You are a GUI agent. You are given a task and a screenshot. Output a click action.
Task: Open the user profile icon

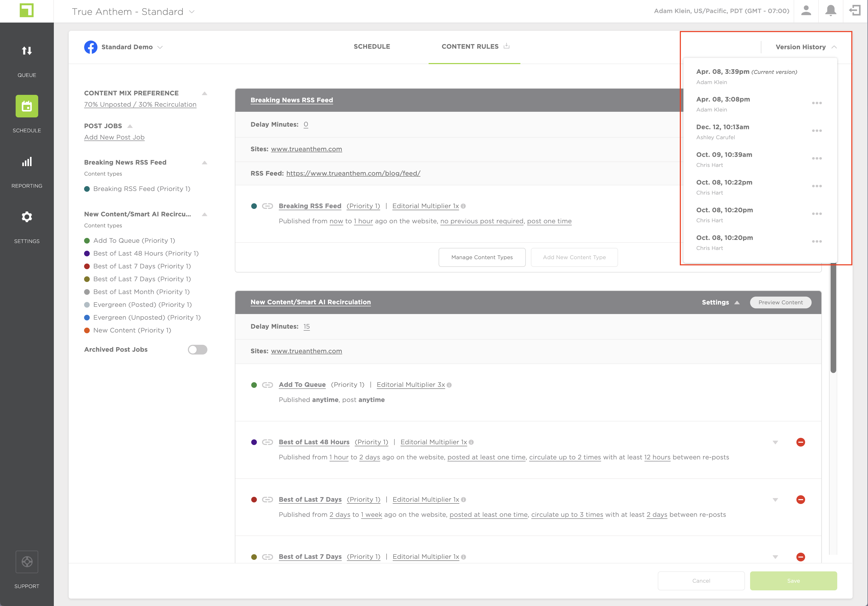[806, 11]
